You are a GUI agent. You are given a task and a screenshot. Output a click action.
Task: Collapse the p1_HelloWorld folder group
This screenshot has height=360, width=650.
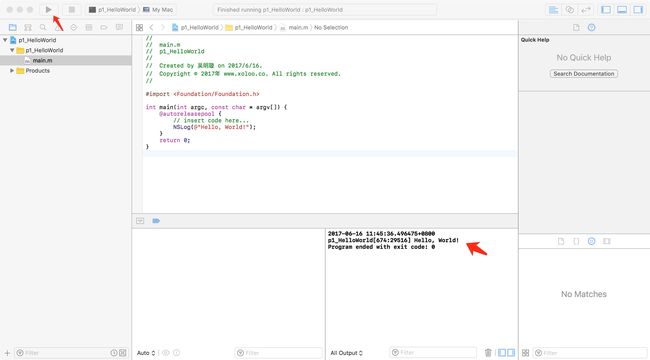pos(12,50)
